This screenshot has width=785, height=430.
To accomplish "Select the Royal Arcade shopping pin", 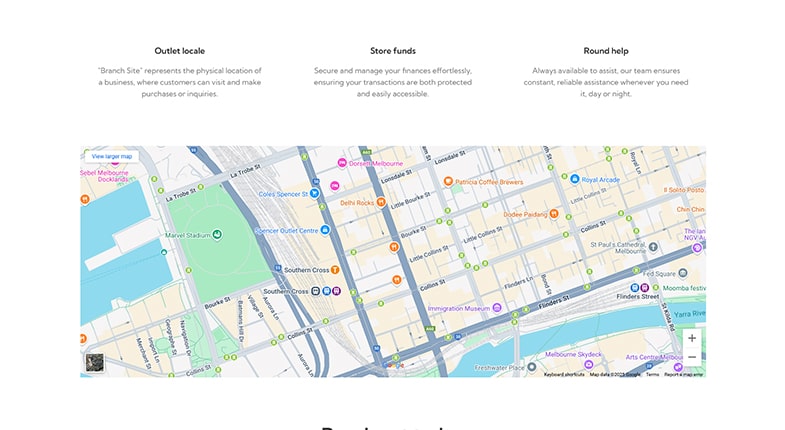I will [x=575, y=179].
